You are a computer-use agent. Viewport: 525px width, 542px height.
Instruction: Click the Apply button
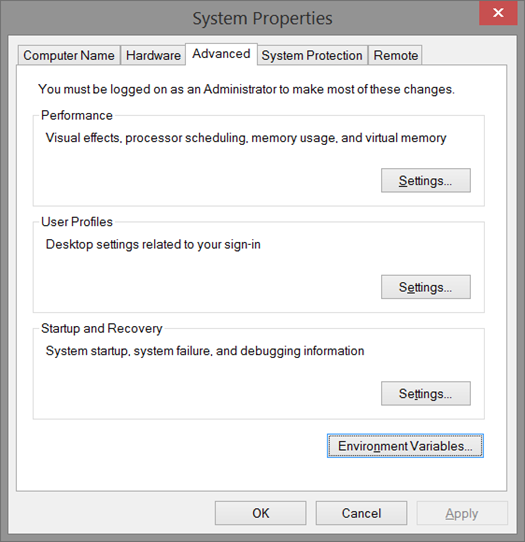[462, 513]
